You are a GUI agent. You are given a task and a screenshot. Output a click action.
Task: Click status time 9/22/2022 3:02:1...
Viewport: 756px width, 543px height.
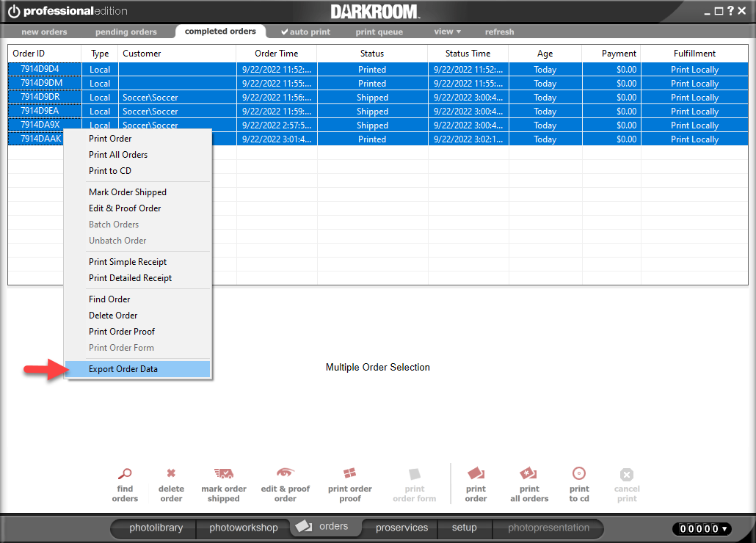point(468,139)
